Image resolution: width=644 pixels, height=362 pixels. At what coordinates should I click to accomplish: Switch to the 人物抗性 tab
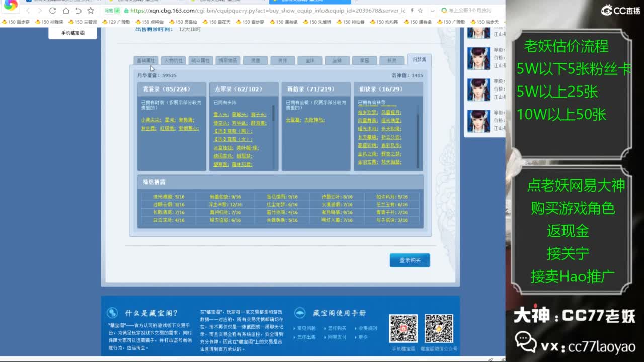(x=174, y=60)
